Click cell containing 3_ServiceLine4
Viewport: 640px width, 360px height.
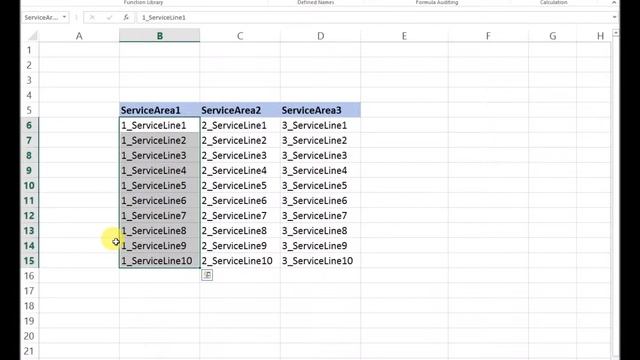coord(320,171)
